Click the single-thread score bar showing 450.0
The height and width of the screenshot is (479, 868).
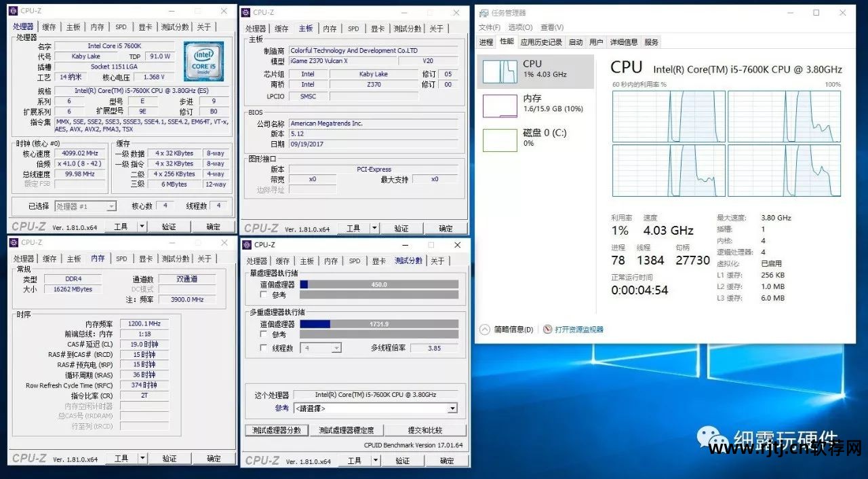(x=378, y=284)
